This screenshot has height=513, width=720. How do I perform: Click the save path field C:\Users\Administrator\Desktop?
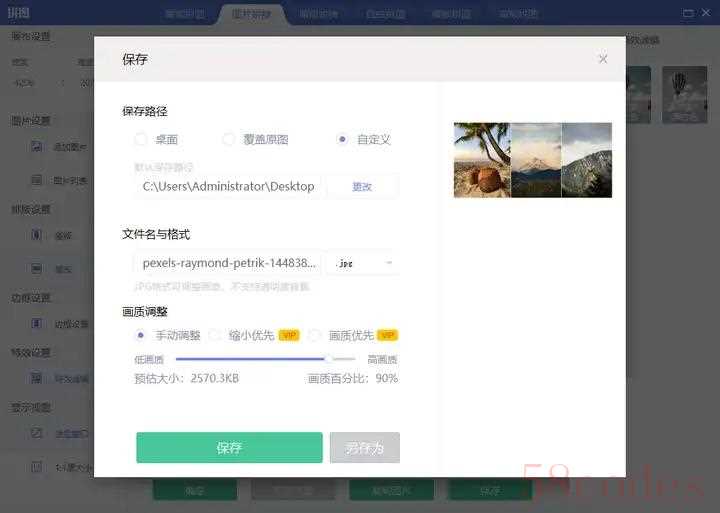coord(230,186)
